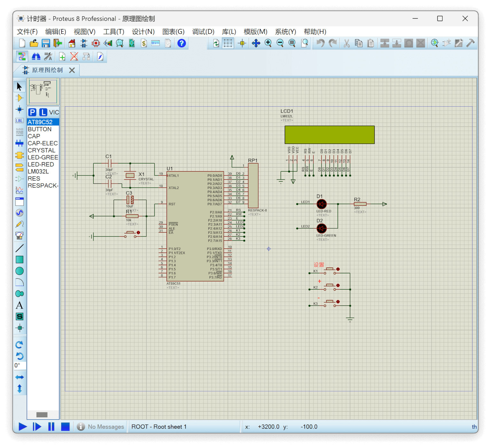Select the Junction Dot tool
Image resolution: width=491 pixels, height=448 pixels.
pos(19,110)
